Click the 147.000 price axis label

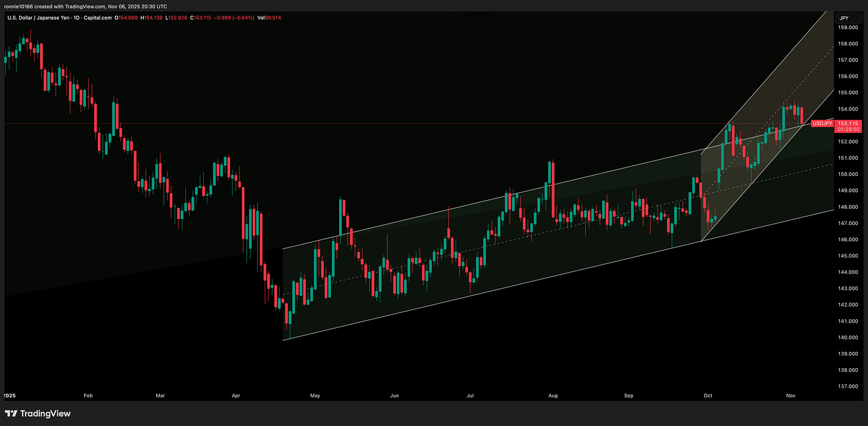coord(848,223)
